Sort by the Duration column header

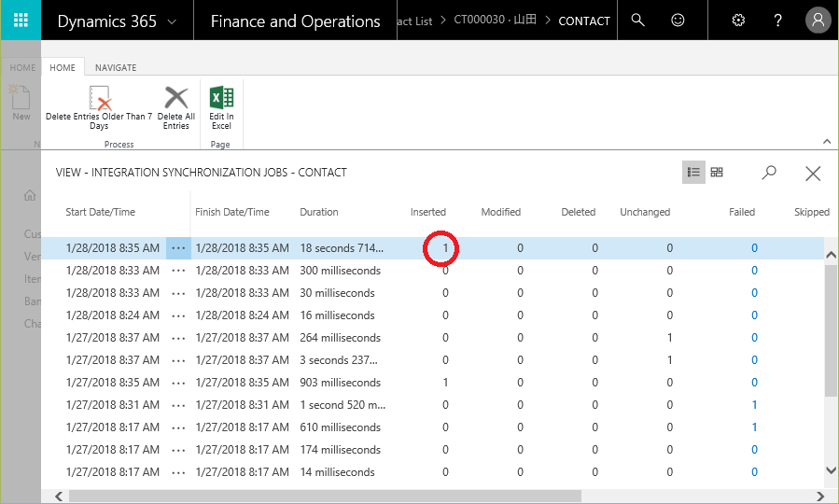tap(319, 212)
